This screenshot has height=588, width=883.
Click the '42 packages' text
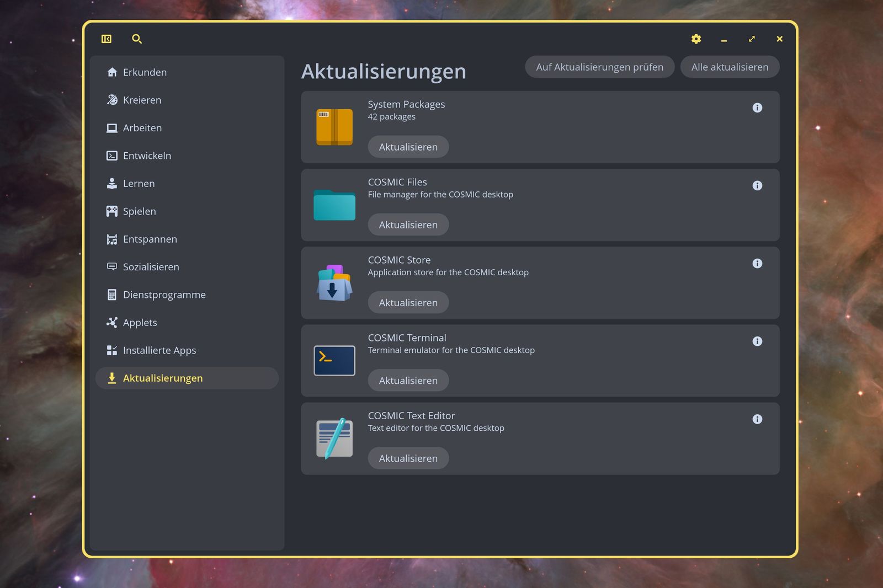(x=392, y=116)
